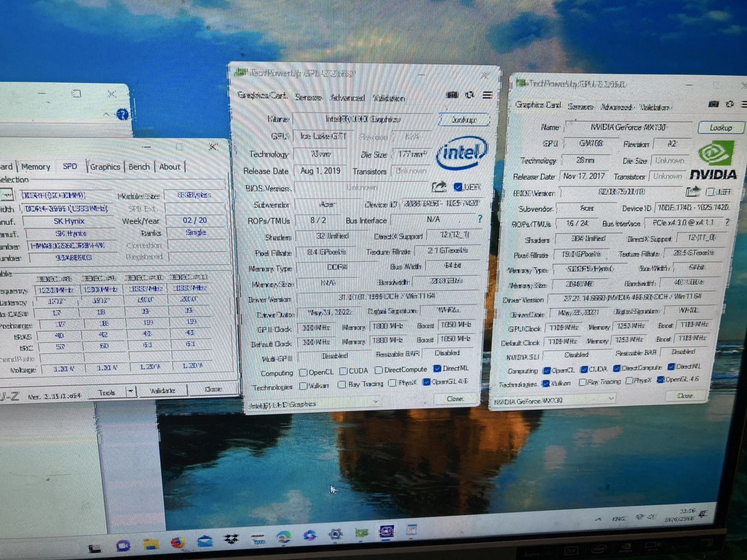Image resolution: width=747 pixels, height=560 pixels.
Task: Open the About tab in CPU-Z
Action: point(170,166)
